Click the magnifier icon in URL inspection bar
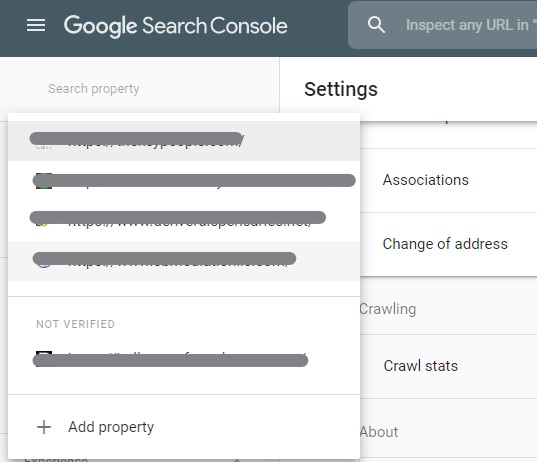This screenshot has height=462, width=537. (x=376, y=25)
